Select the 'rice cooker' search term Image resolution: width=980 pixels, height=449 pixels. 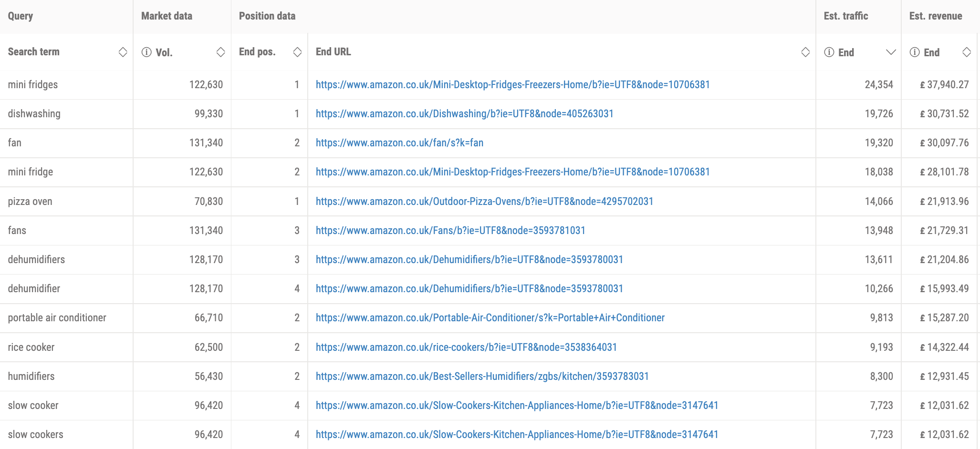tap(31, 347)
